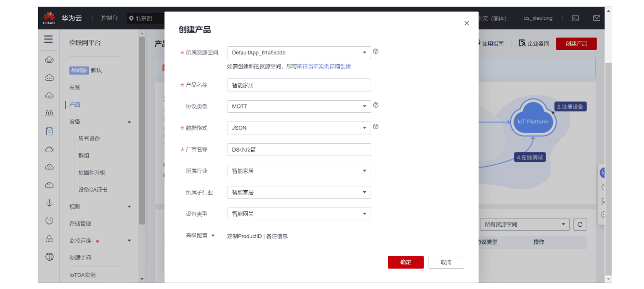The height and width of the screenshot is (289, 644).
Task: Open 资源空间 in the left menu
Action: [80, 258]
